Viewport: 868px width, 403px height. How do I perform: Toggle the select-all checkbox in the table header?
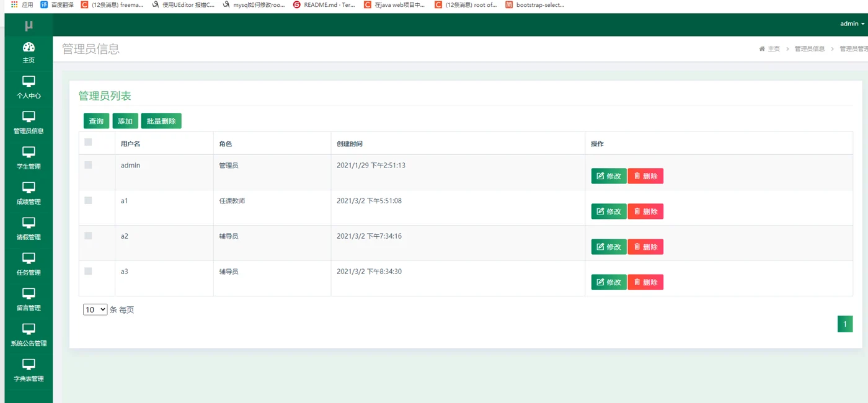coord(88,142)
